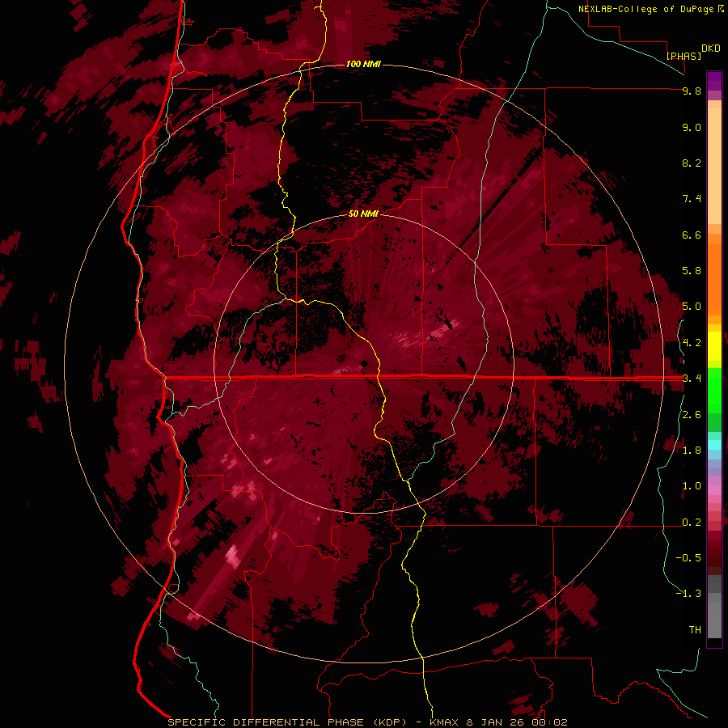
Task: Click the 2.6 value on color scale
Action: click(x=692, y=415)
